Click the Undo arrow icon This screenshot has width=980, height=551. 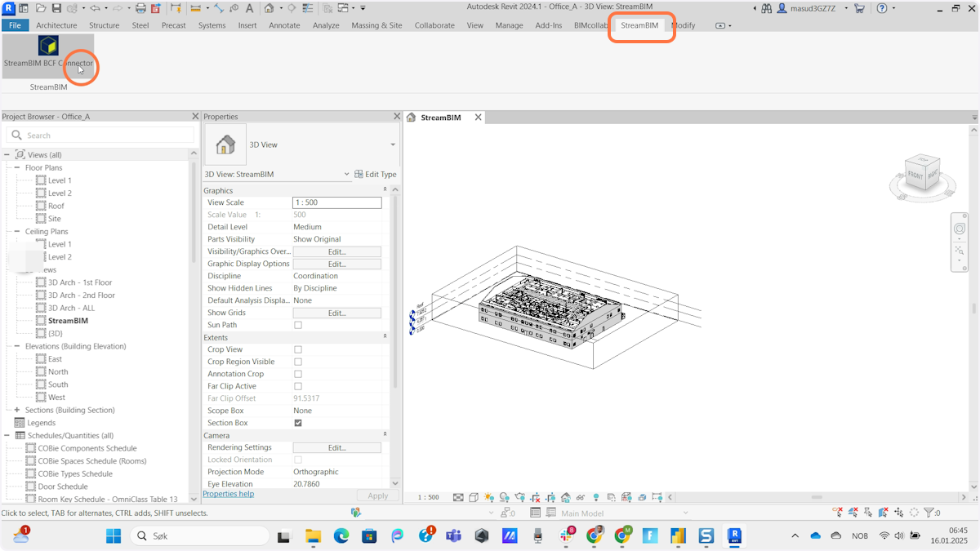coord(95,8)
